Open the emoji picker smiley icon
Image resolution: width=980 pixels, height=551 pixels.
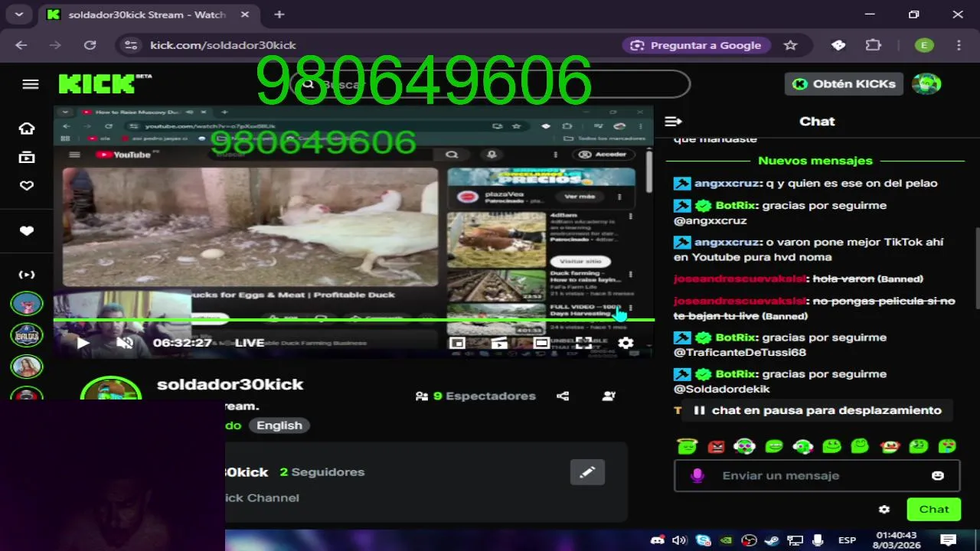click(x=937, y=476)
